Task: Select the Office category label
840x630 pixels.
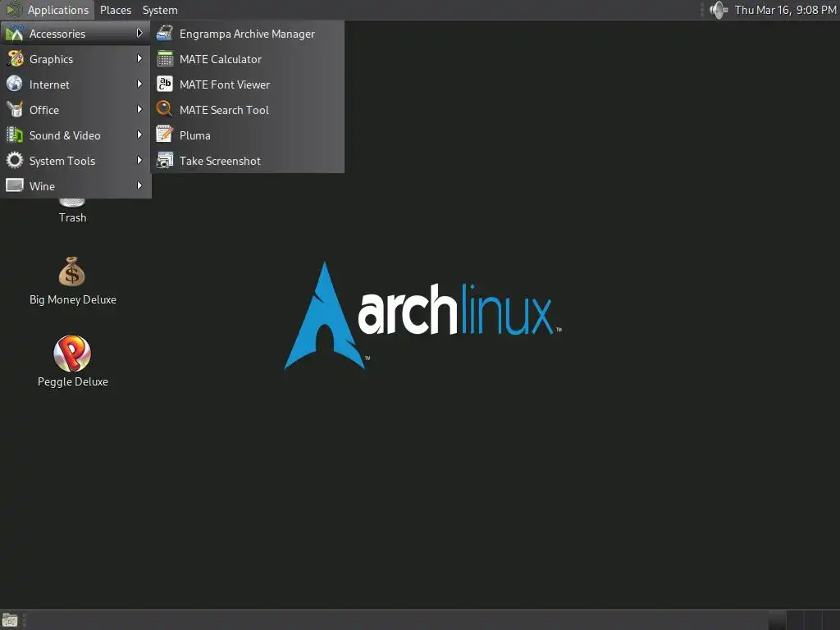Action: coord(44,110)
